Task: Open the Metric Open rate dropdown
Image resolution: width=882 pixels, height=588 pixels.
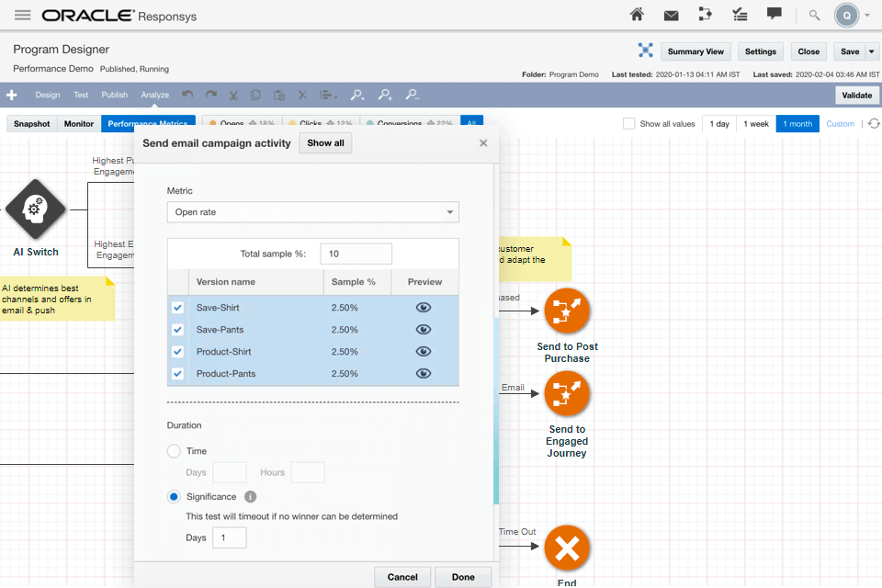Action: [x=312, y=212]
